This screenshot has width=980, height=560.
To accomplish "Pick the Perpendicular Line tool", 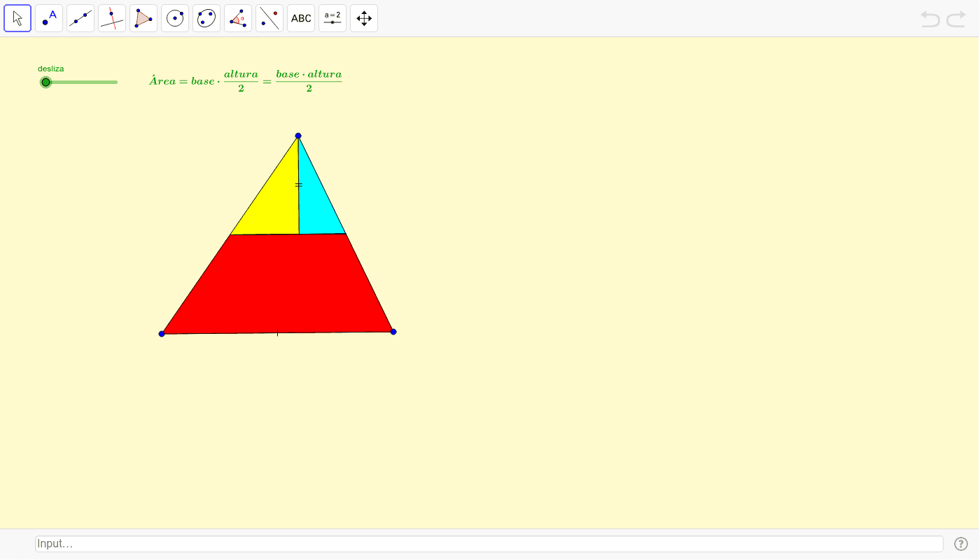I will point(112,18).
